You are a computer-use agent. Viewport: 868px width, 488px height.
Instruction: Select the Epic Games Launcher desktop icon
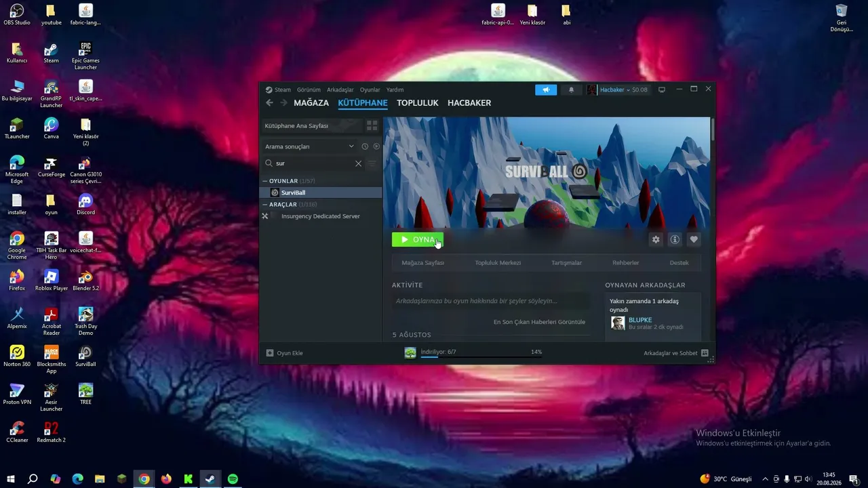tap(85, 56)
